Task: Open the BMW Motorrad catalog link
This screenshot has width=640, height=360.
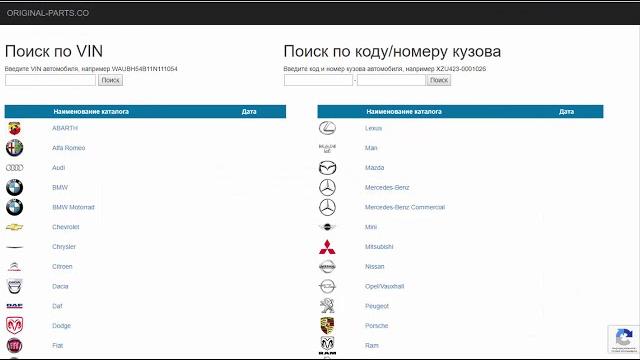Action: click(x=73, y=207)
